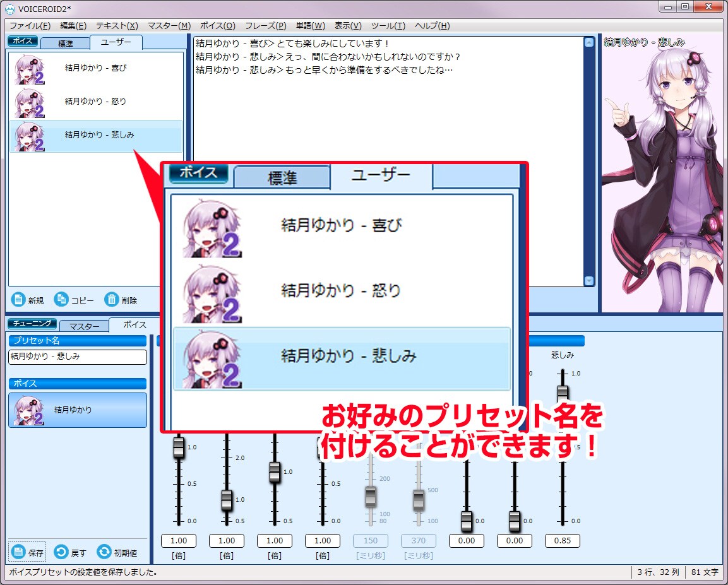This screenshot has width=728, height=585.
Task: Delete the preset with 削除
Action: (121, 300)
